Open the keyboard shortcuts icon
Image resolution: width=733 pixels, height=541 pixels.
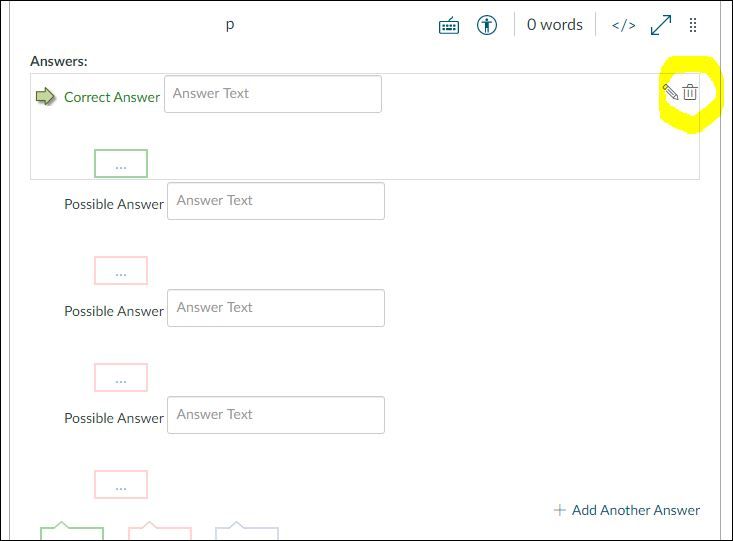click(449, 25)
